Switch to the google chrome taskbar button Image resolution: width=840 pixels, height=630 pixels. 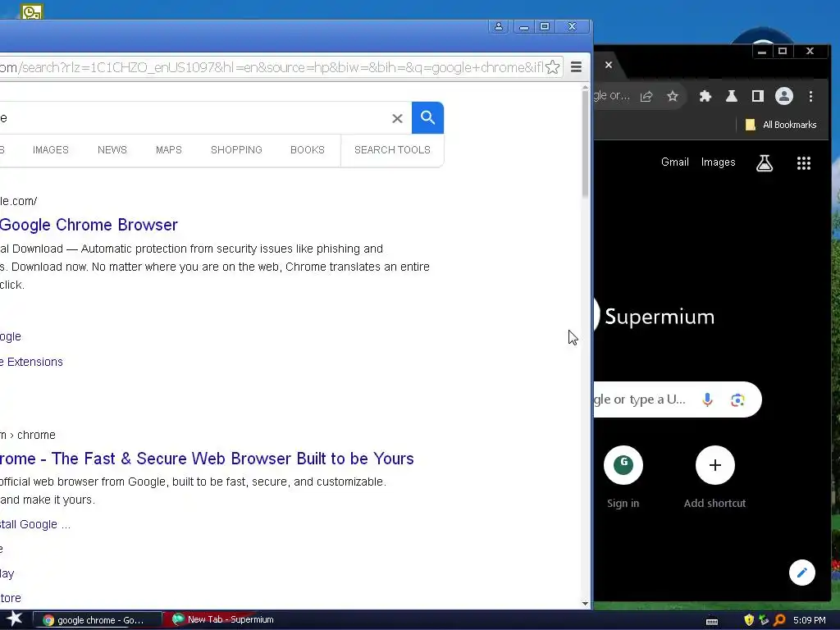click(98, 620)
